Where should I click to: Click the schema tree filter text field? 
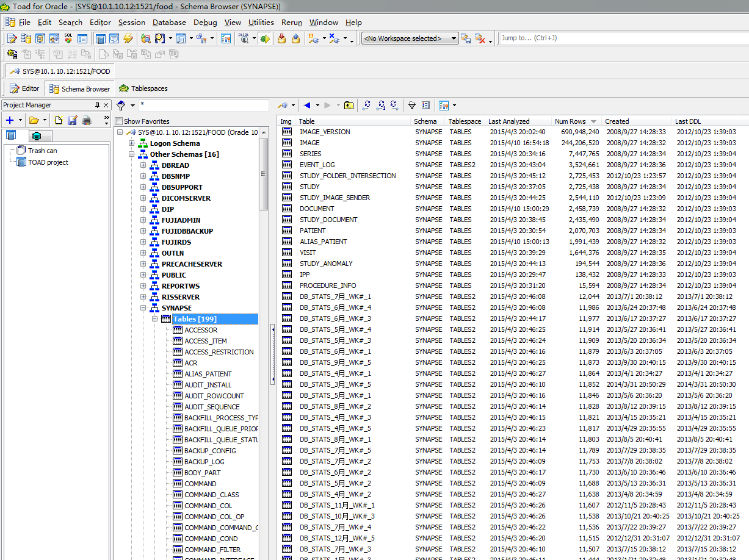tap(203, 105)
